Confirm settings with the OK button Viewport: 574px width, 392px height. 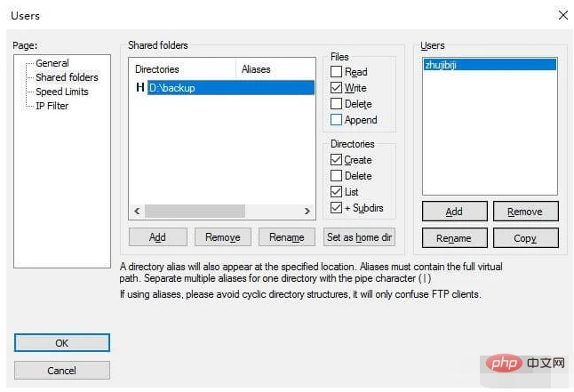(62, 343)
